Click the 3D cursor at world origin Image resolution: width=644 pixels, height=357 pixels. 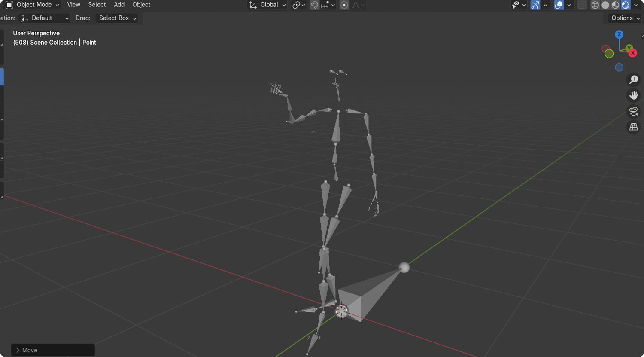341,311
